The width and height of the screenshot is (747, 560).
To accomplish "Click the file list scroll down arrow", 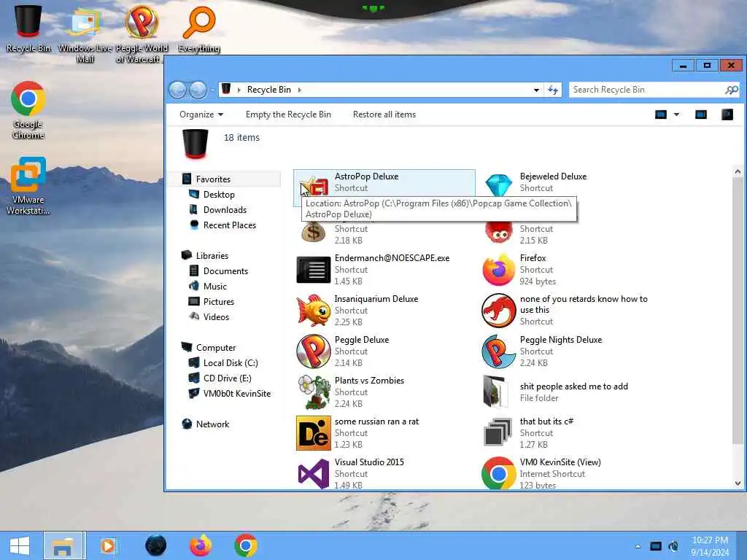I will 738,483.
